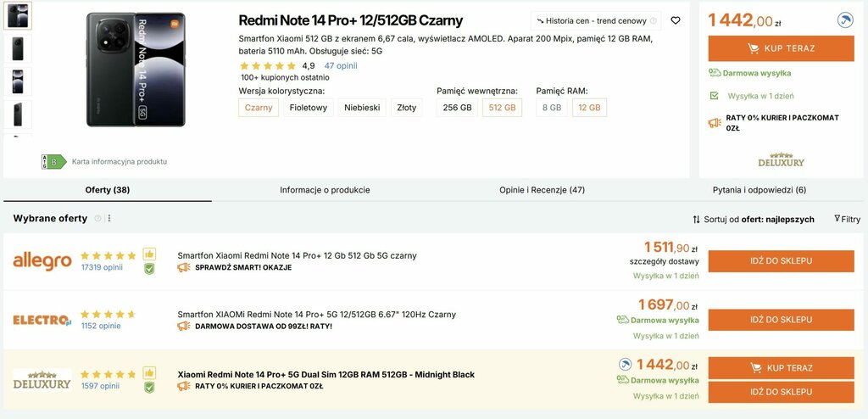Expand the Filtry filter panel
Screen dimensions: 868x419
pyautogui.click(x=847, y=220)
